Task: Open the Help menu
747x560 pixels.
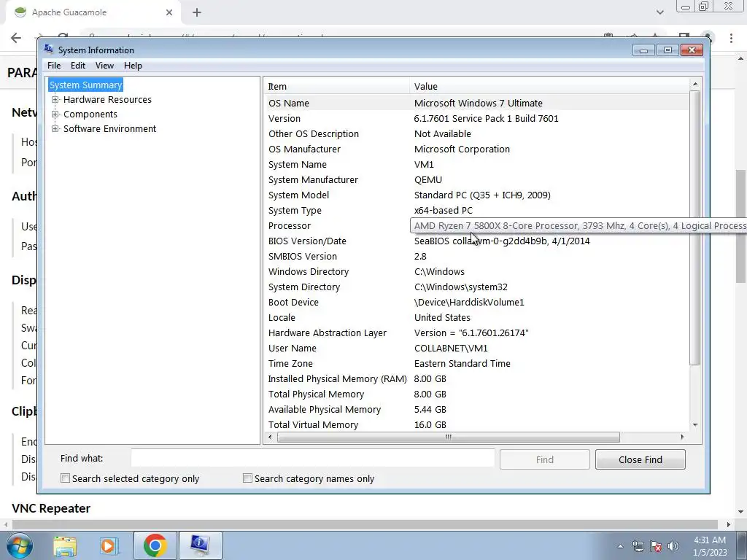Action: (x=133, y=66)
